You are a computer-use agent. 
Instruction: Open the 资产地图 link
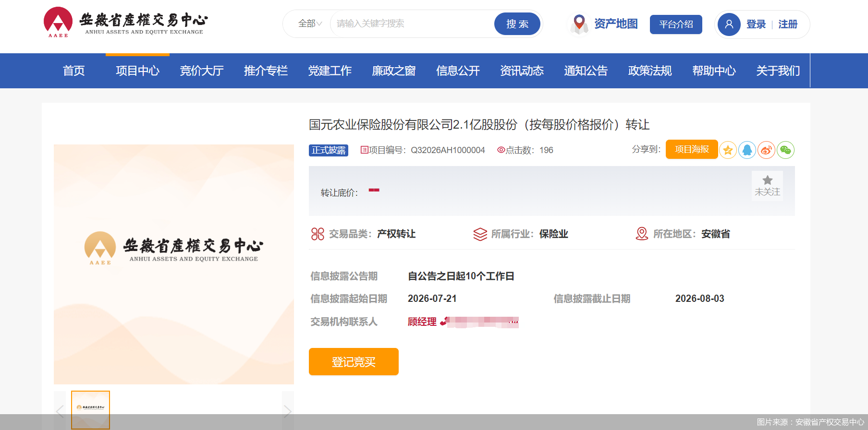tap(616, 24)
